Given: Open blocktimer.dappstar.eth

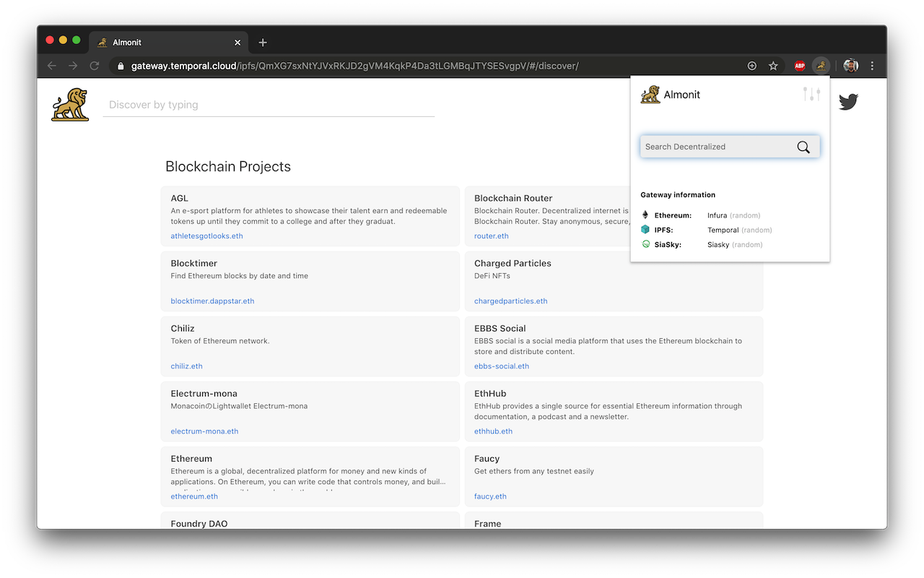Looking at the screenshot, I should click(x=212, y=301).
